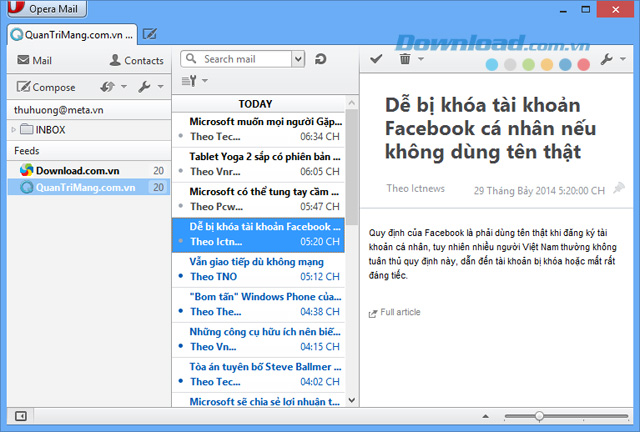Toggle unread dot for 'Theo Tec... 04:02 CH'

coord(181,381)
